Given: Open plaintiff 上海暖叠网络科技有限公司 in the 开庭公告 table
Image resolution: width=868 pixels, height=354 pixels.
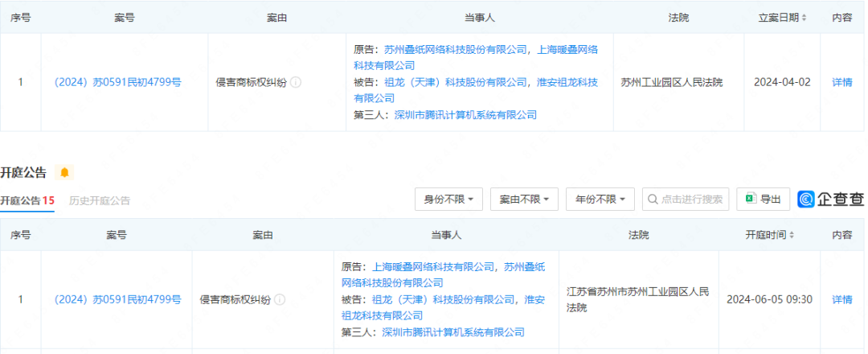Looking at the screenshot, I should (433, 267).
